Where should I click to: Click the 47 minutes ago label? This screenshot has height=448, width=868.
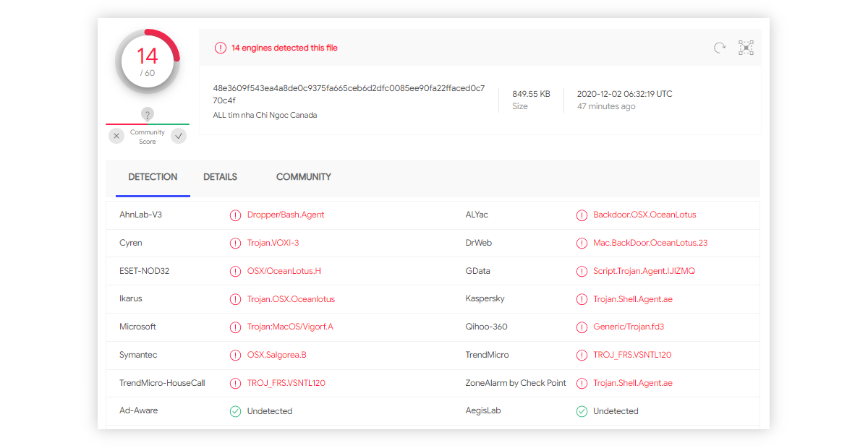(x=606, y=106)
